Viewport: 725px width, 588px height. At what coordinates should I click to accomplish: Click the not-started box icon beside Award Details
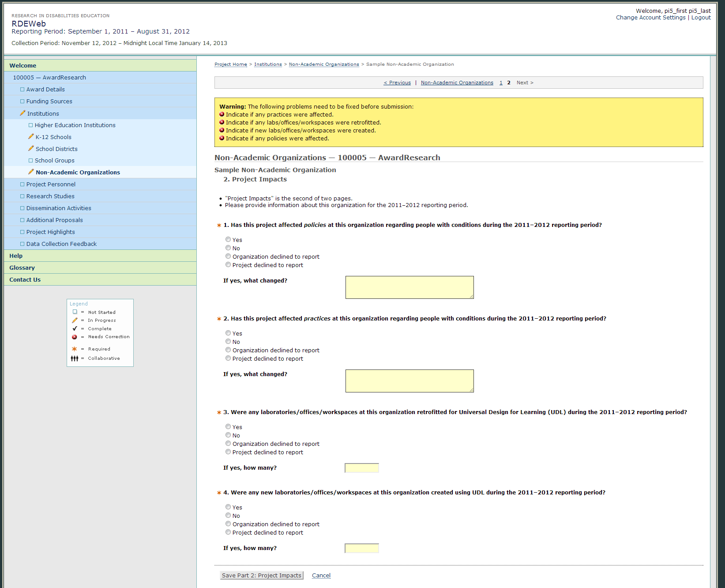(x=22, y=90)
